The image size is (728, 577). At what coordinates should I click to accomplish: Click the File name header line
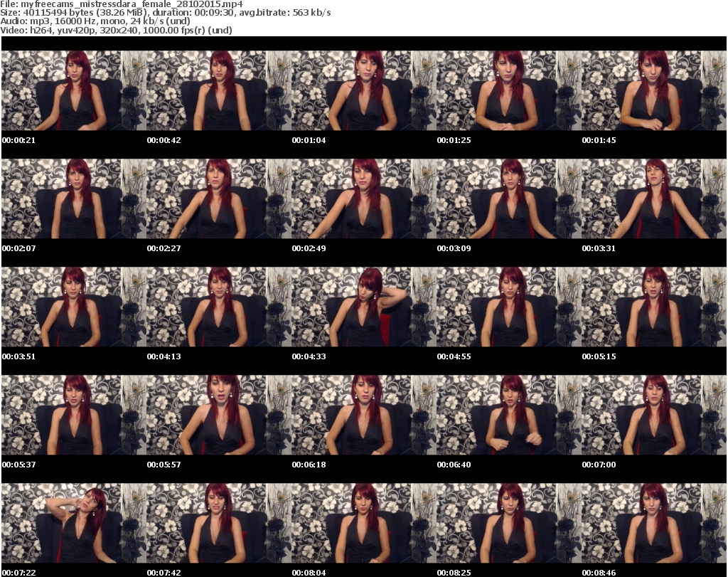tap(121, 4)
